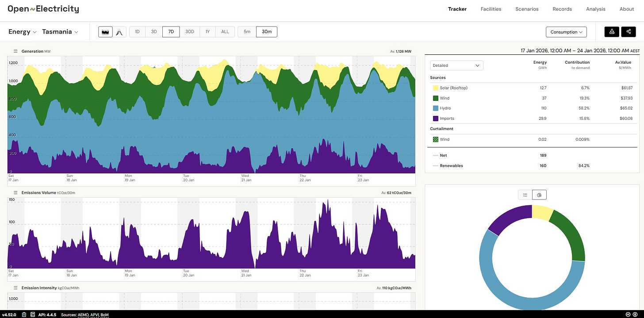
Task: Click the Creative Commons icon in footer
Action: [x=629, y=314]
